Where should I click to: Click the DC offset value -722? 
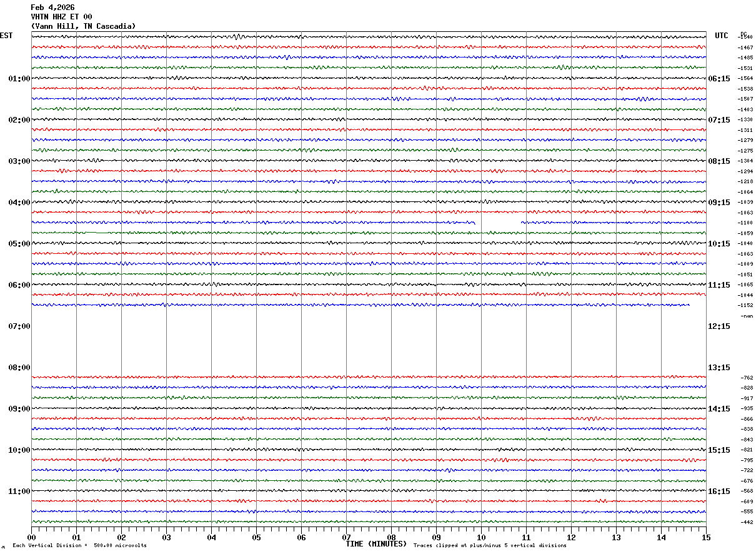coord(747,470)
